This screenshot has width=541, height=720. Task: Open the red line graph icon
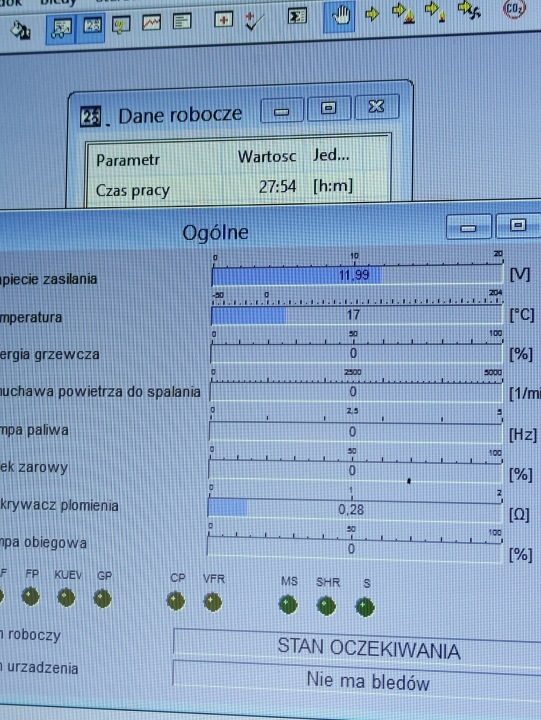tap(151, 22)
